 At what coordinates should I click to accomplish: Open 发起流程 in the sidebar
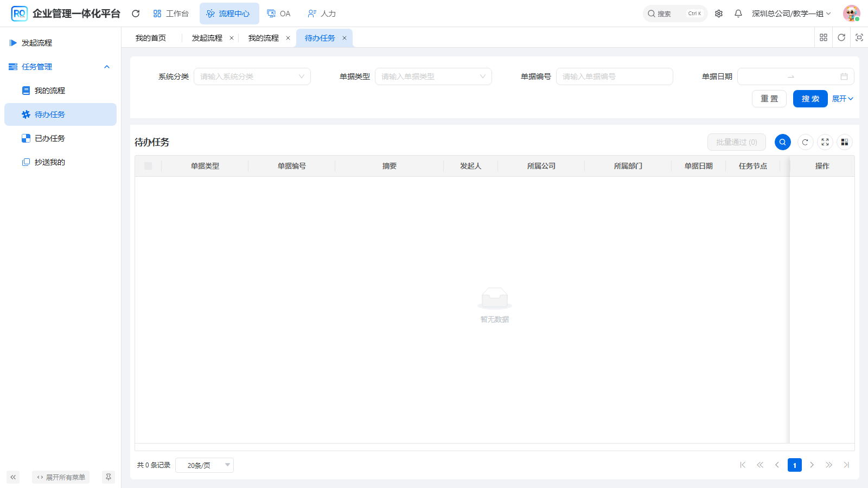[60, 43]
